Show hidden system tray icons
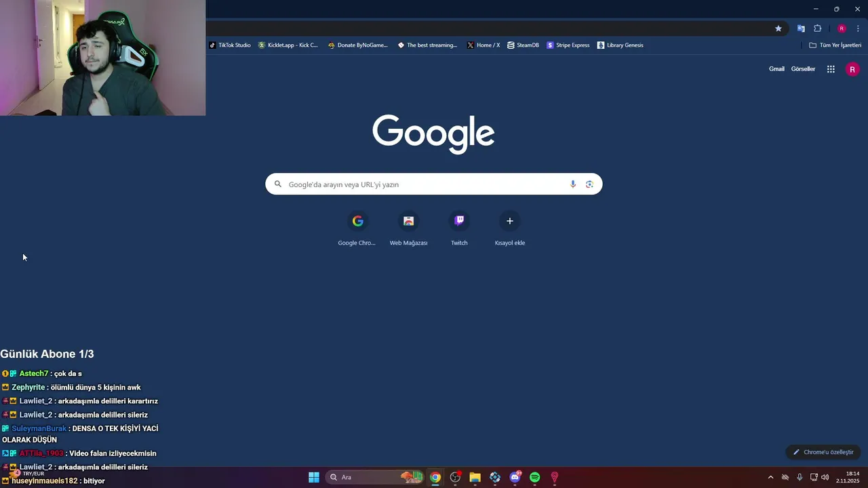Image resolution: width=868 pixels, height=488 pixels. pos(770,477)
